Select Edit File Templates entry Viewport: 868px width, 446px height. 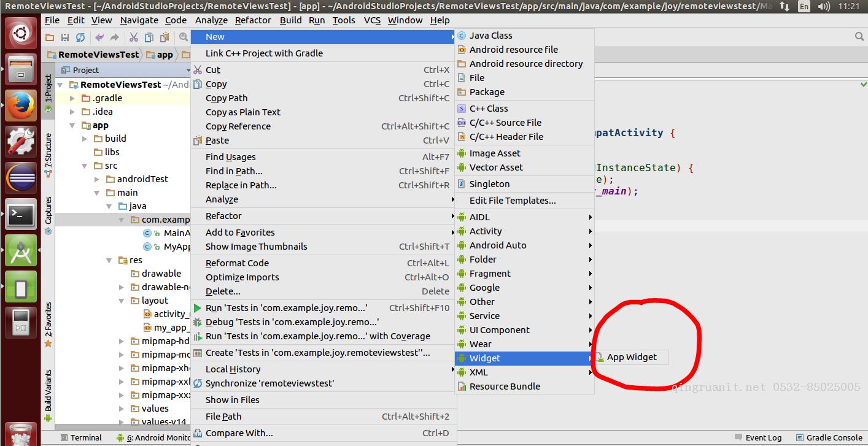525,201
